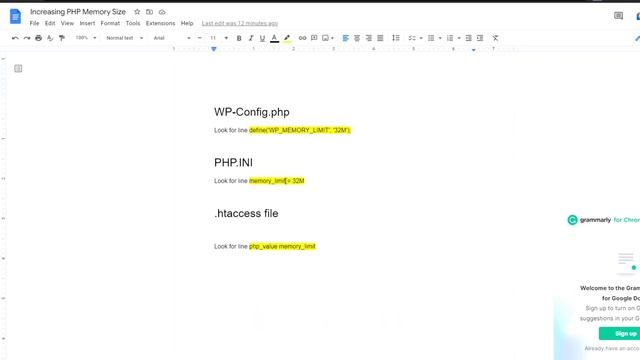Screen dimensions: 640x360
Task: Align text left
Action: [345, 38]
